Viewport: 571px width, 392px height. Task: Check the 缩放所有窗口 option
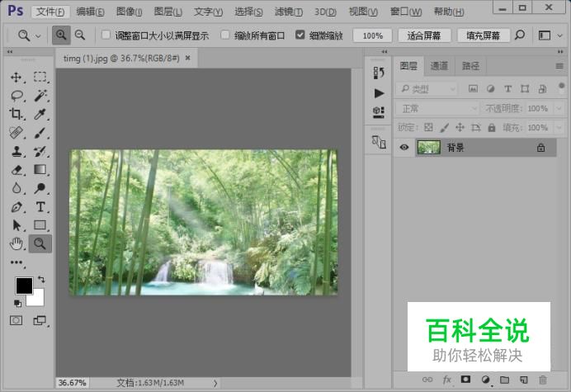tap(225, 35)
